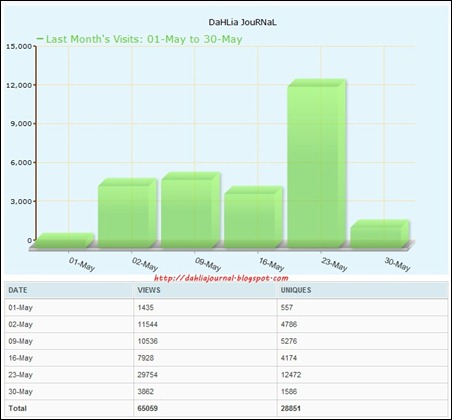
Task: Select the 09-May bar
Action: (191, 210)
